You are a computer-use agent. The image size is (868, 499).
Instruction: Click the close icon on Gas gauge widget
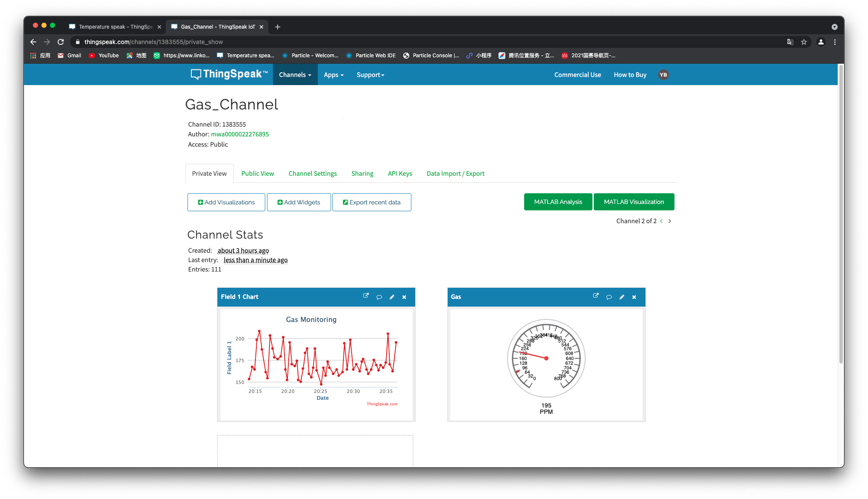[x=634, y=297]
